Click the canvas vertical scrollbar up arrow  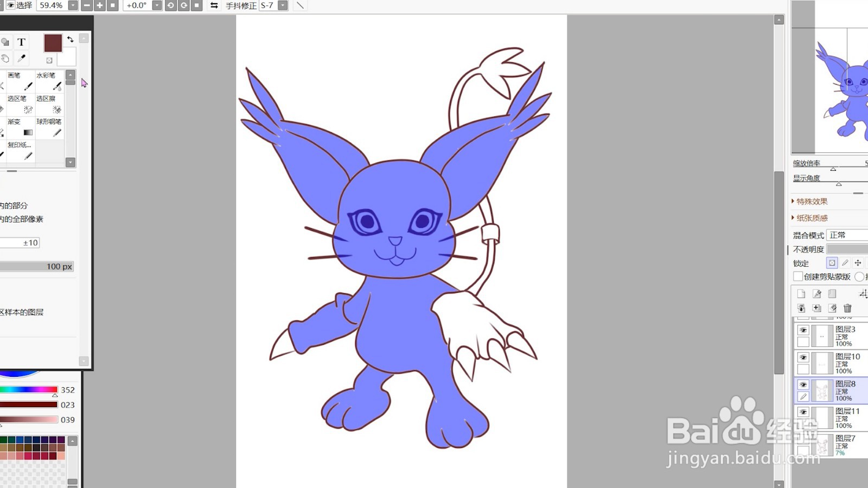[779, 20]
